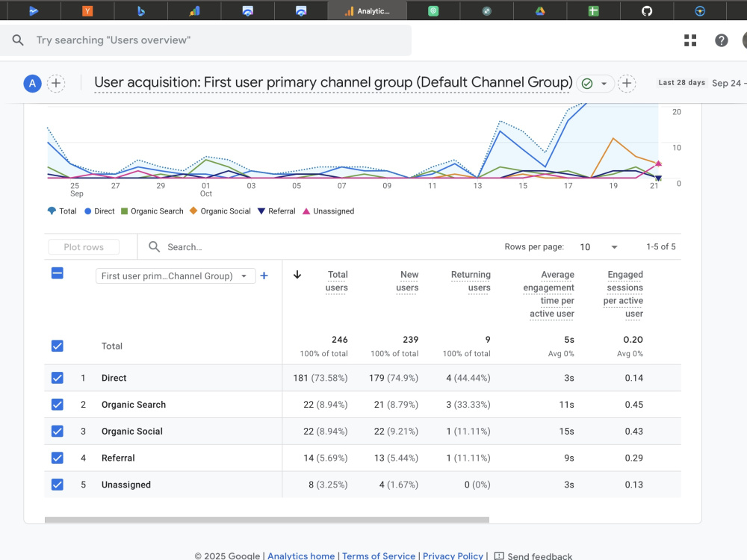Add a comparison with the plus circle near avatar

pos(56,84)
